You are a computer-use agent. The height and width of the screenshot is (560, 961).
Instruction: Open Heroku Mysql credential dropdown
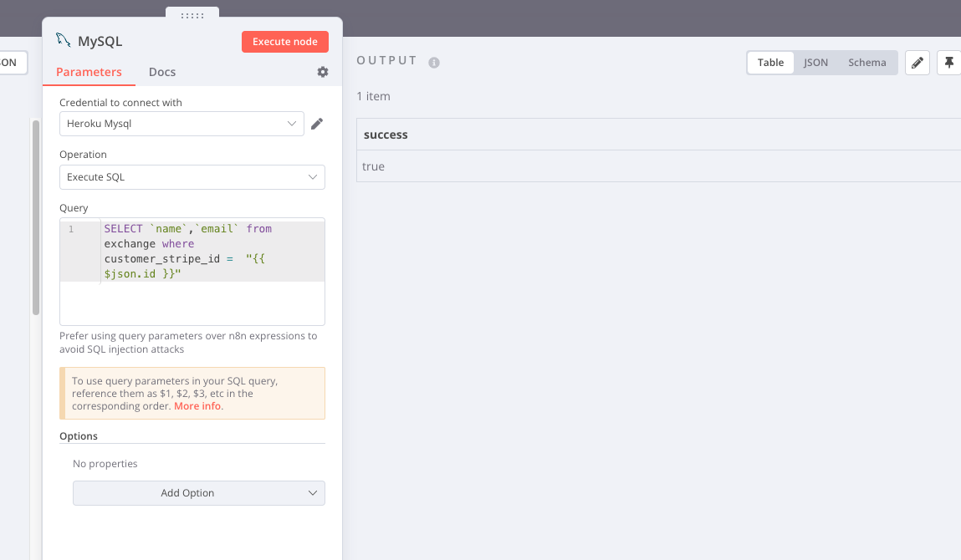click(181, 124)
